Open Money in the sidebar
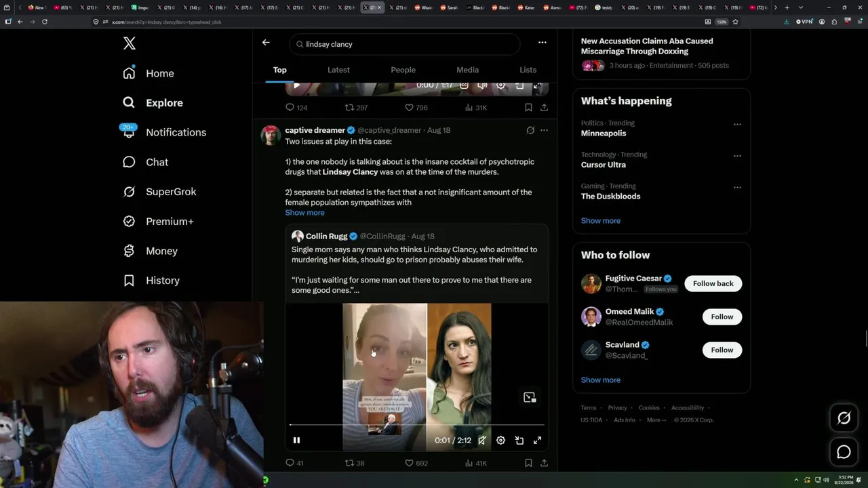Viewport: 868px width, 488px height. click(x=150, y=251)
